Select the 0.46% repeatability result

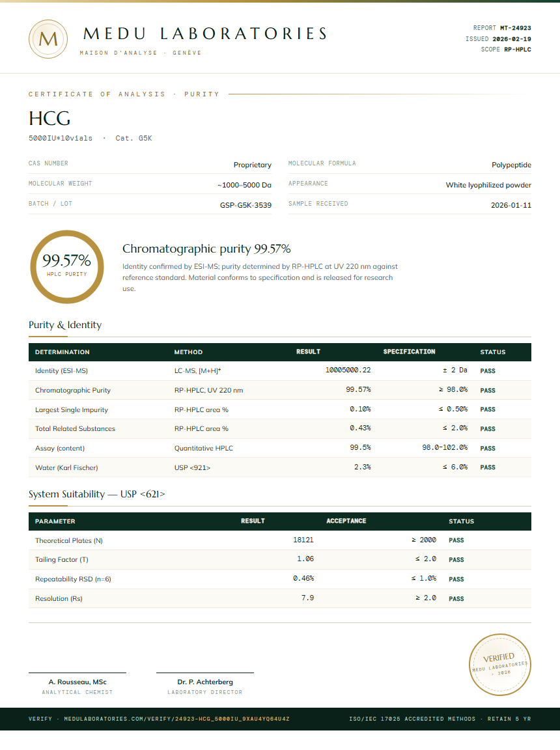303,579
